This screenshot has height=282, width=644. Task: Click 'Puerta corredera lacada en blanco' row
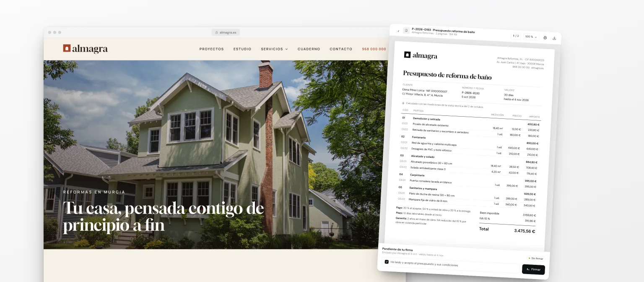pos(467,183)
